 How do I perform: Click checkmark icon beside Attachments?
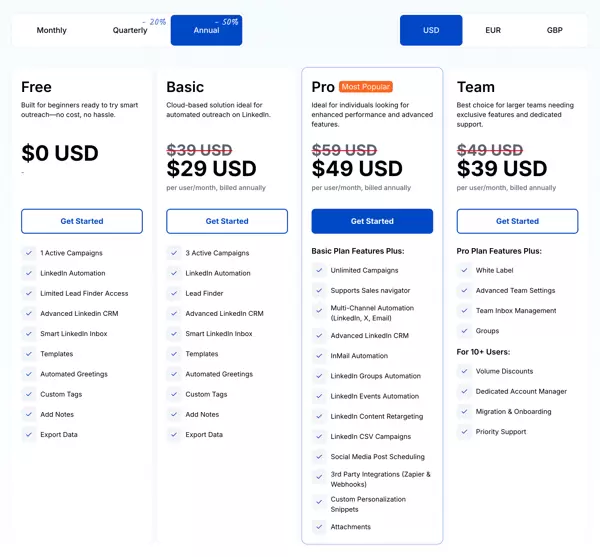(x=319, y=526)
